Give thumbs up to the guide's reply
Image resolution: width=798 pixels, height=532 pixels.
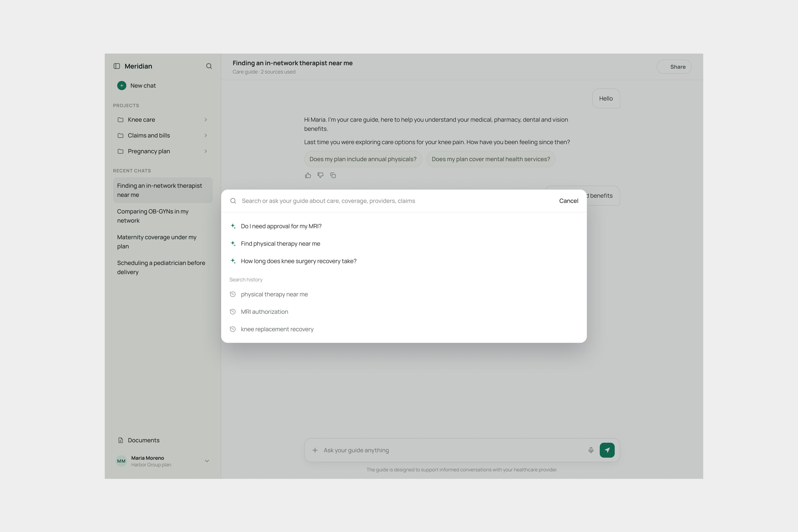coord(308,175)
